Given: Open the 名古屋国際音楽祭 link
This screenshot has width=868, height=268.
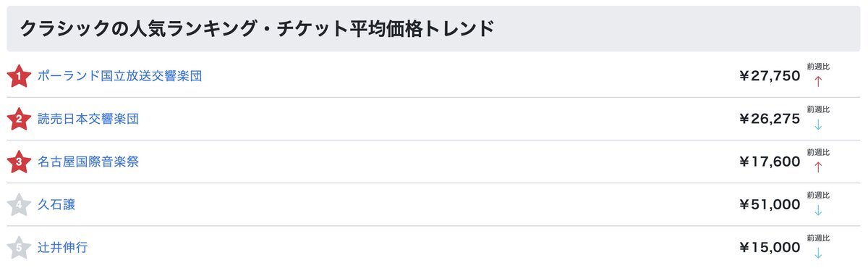Looking at the screenshot, I should (x=88, y=162).
